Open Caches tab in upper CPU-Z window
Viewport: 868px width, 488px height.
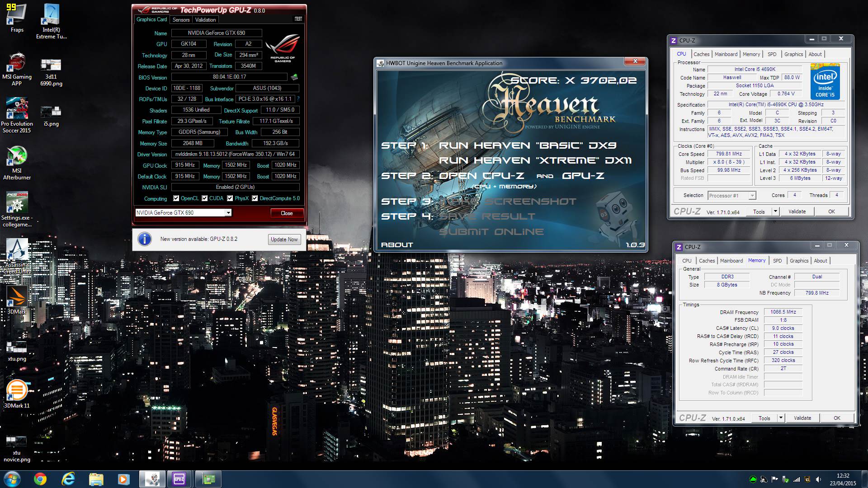pyautogui.click(x=702, y=54)
